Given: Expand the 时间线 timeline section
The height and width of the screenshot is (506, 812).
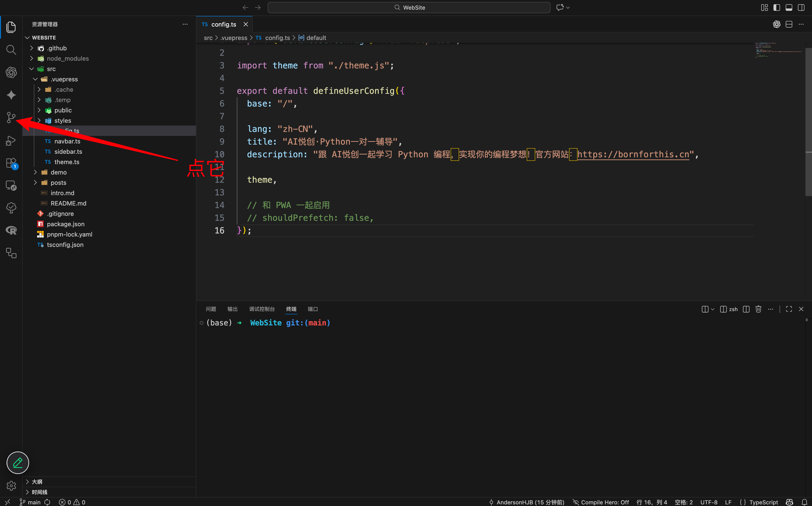Looking at the screenshot, I should click(x=109, y=492).
